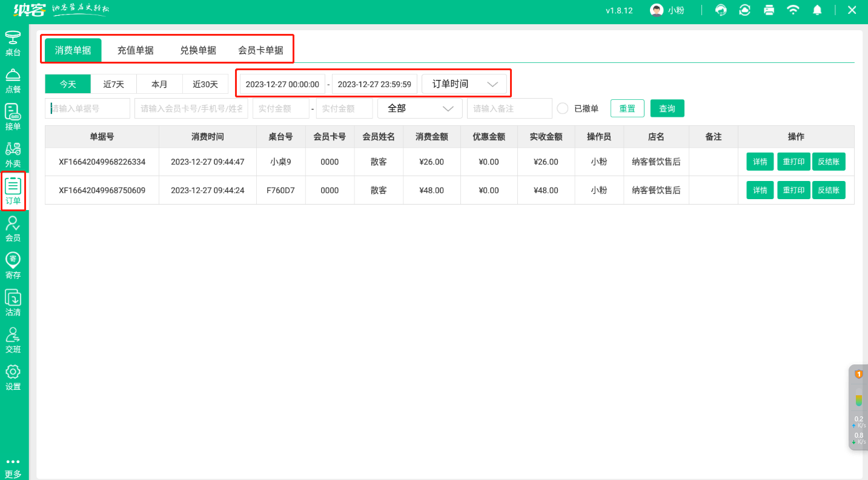Click the 请输入单据号 input field
Image resolution: width=868 pixels, height=480 pixels.
click(87, 108)
